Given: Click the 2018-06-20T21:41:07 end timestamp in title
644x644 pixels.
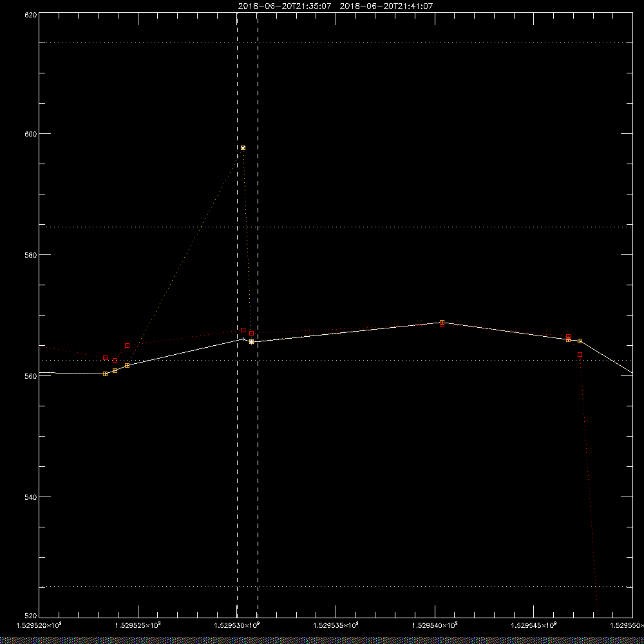Looking at the screenshot, I should (x=386, y=6).
